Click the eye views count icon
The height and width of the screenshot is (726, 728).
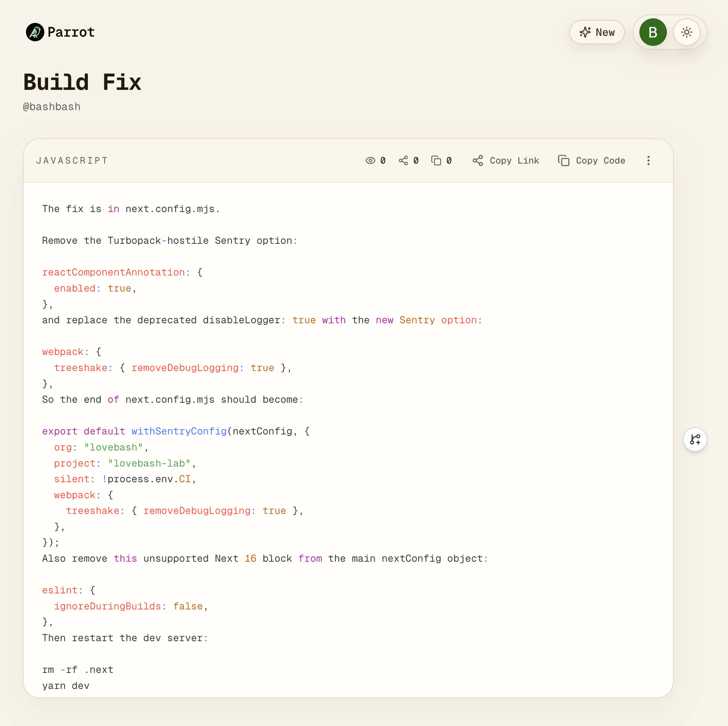point(370,160)
